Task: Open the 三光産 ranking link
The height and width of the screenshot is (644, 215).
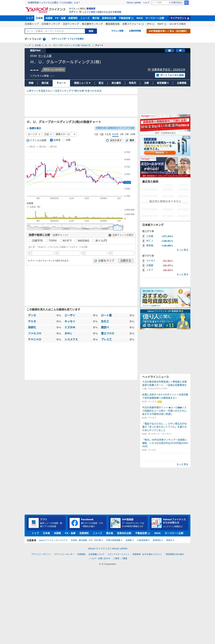Action: tap(150, 236)
